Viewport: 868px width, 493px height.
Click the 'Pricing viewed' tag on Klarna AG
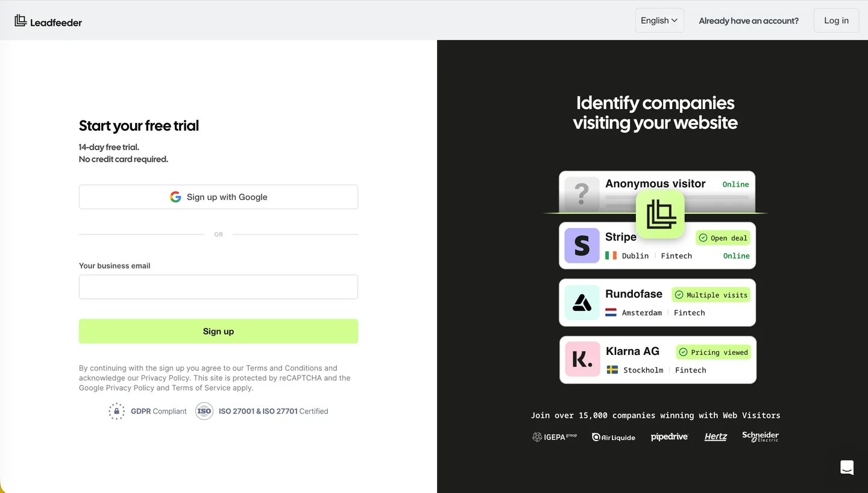click(713, 352)
